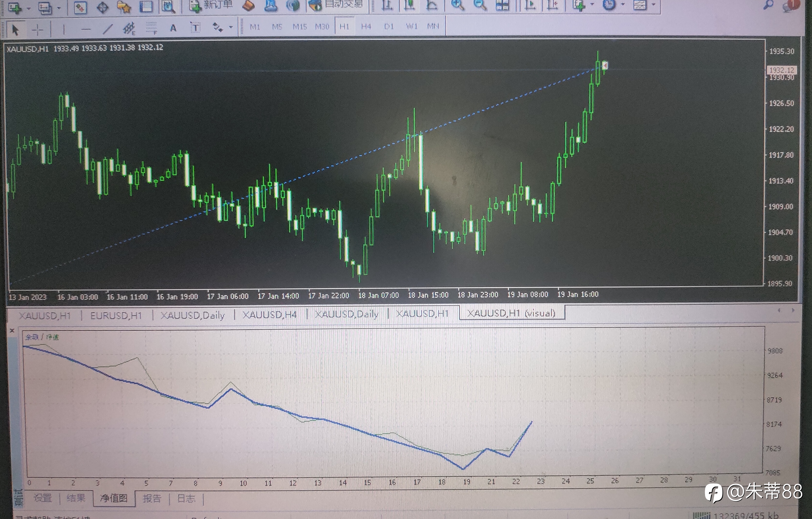This screenshot has width=812, height=519.
Task: Open MetaEditor via the book icon
Action: [248, 5]
